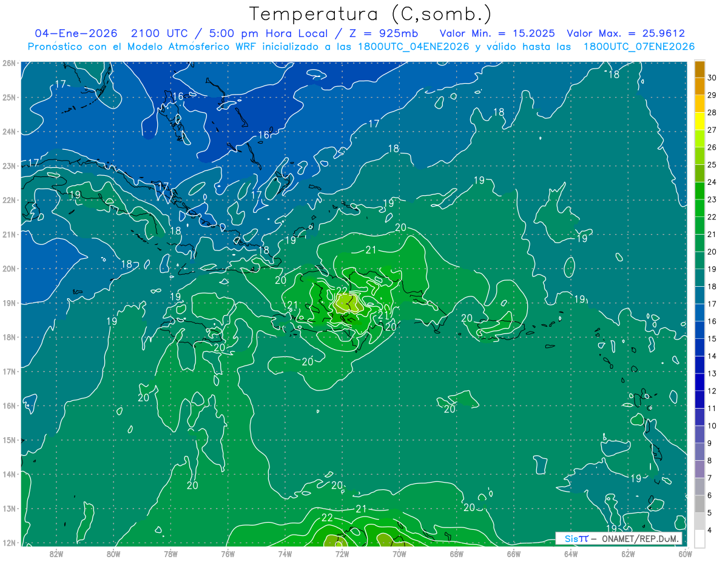
Task: Click latitude axis label "12N"
Action: pos(8,543)
